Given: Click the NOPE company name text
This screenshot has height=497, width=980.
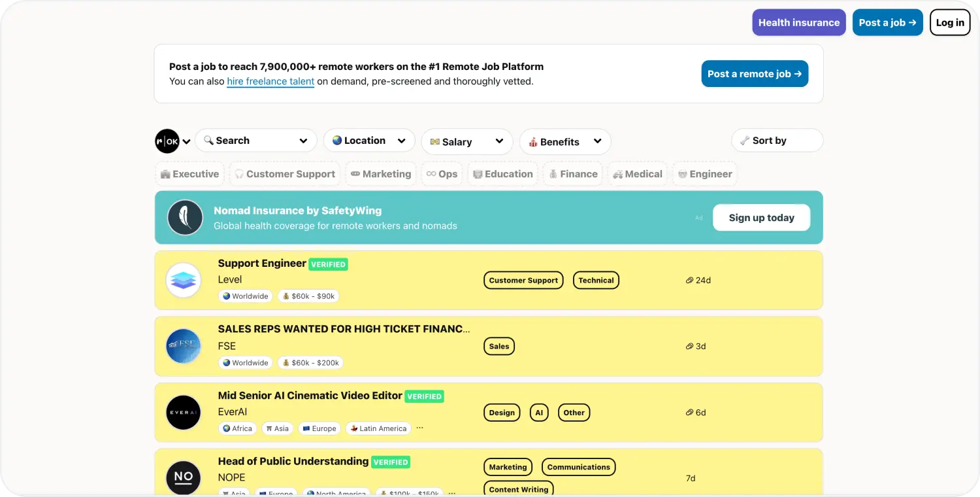Looking at the screenshot, I should point(232,477).
